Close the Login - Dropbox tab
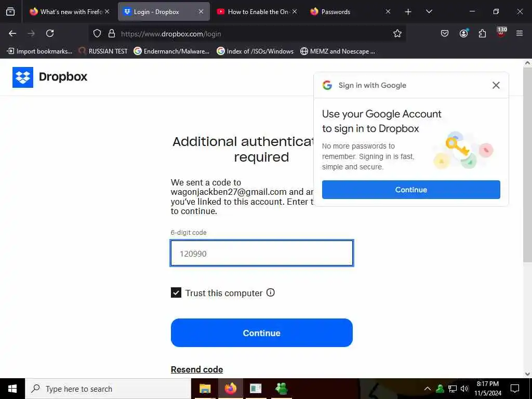 pyautogui.click(x=201, y=11)
